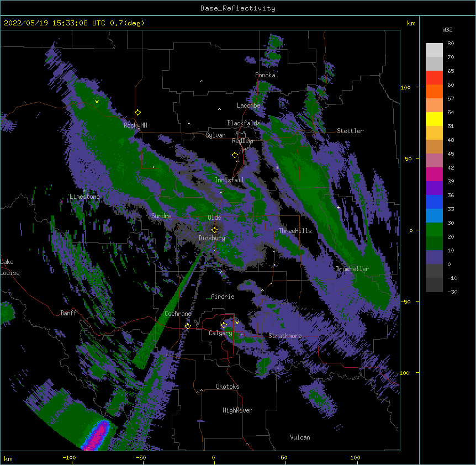Click the intense magenta echo in the radar image

point(98,436)
